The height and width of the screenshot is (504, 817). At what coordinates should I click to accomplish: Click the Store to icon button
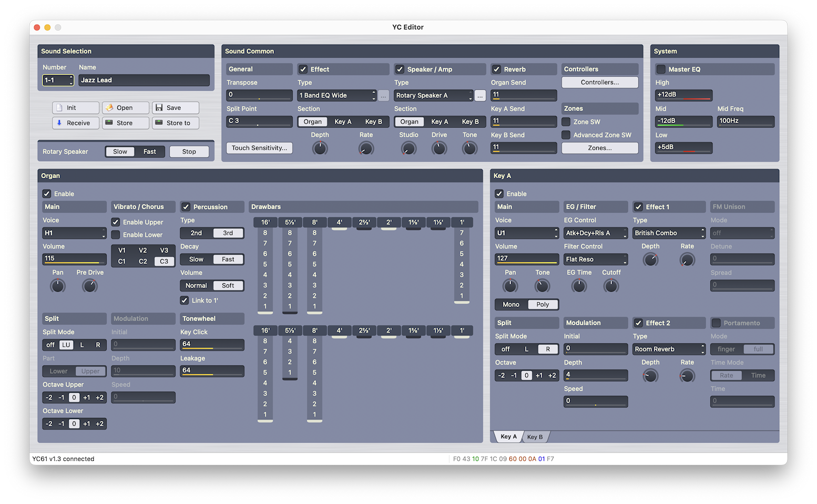point(175,123)
